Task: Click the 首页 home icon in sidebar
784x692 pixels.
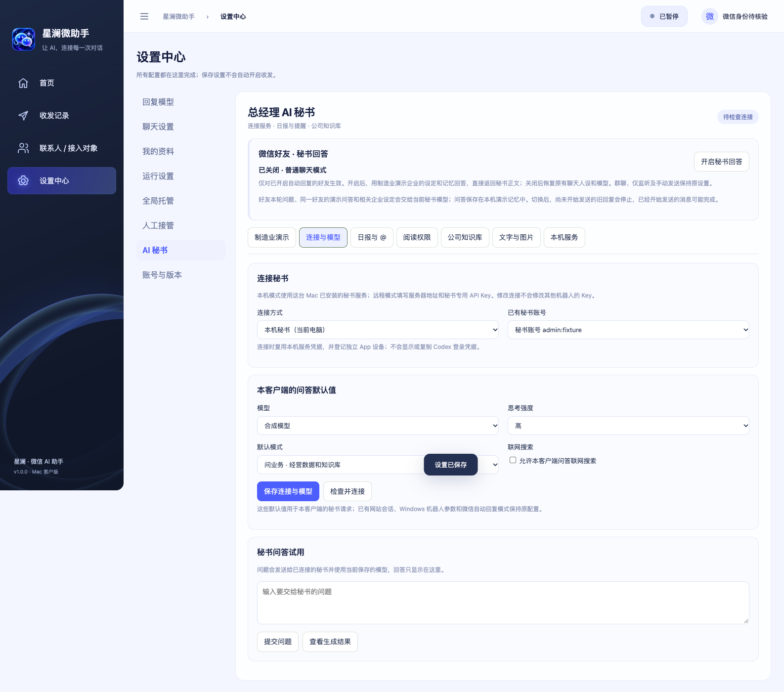Action: [23, 83]
